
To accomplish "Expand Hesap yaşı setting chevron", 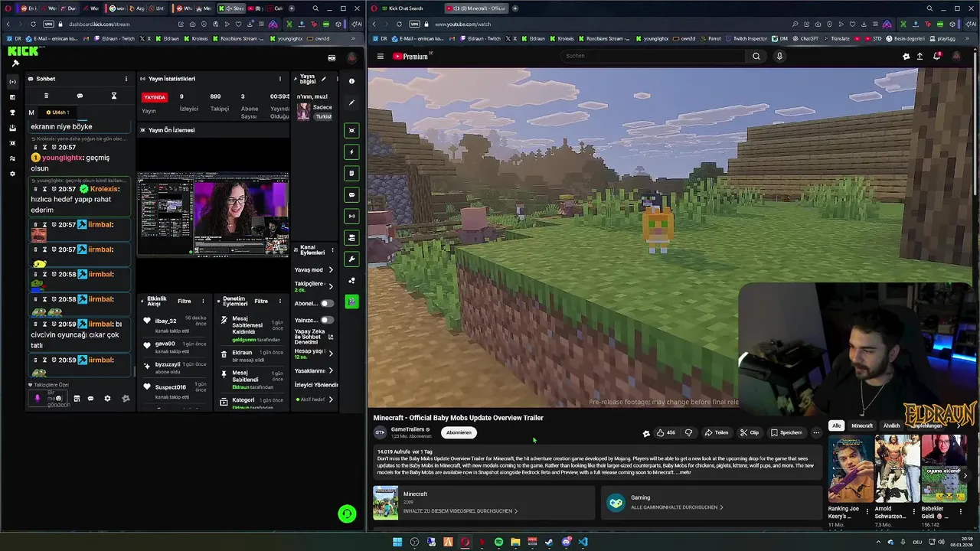I will [331, 354].
